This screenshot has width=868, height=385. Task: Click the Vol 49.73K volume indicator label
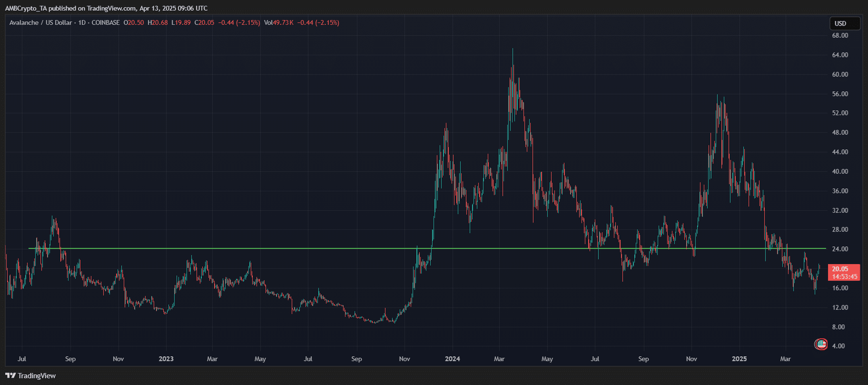[x=278, y=23]
